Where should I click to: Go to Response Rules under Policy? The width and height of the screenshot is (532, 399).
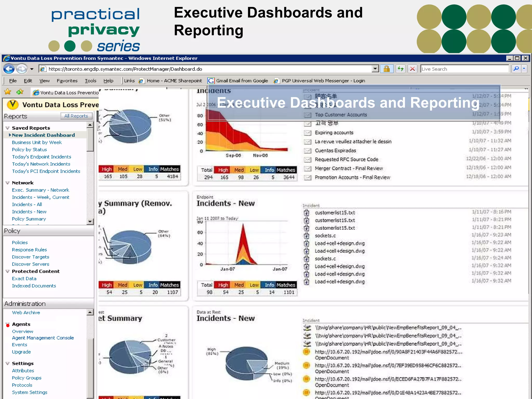coord(29,250)
